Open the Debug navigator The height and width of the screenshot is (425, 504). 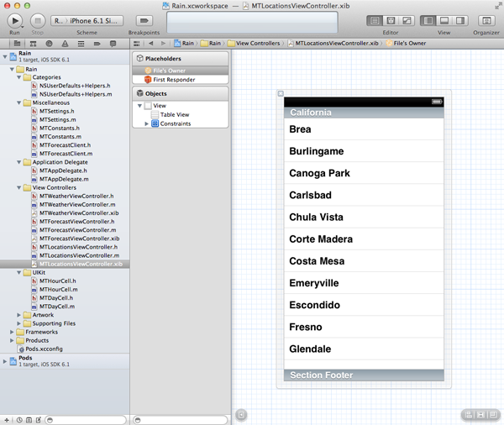tap(81, 44)
